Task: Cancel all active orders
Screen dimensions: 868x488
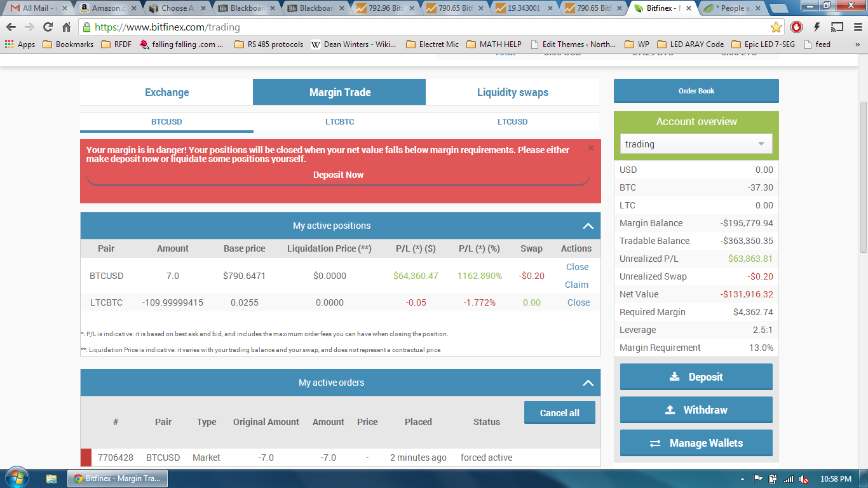Action: pyautogui.click(x=560, y=413)
